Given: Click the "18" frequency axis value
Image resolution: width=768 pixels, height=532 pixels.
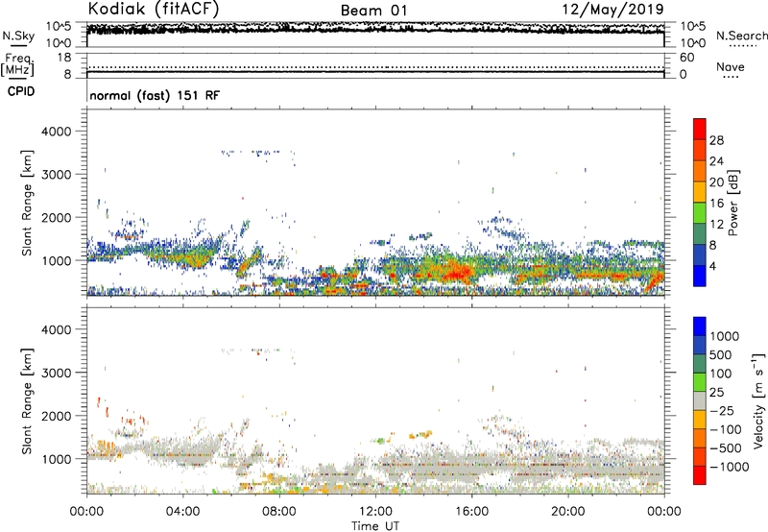Looking at the screenshot, I should click(x=64, y=58).
